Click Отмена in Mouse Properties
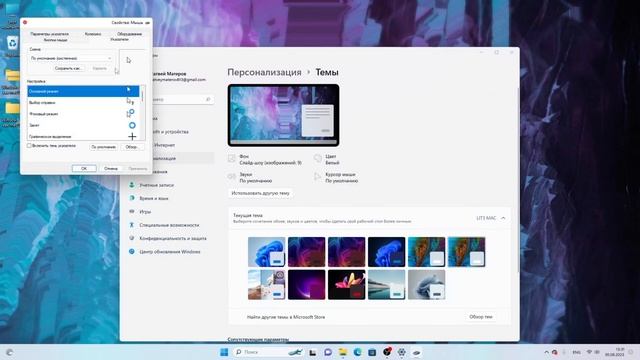Image resolution: width=640 pixels, height=360 pixels. 111,169
